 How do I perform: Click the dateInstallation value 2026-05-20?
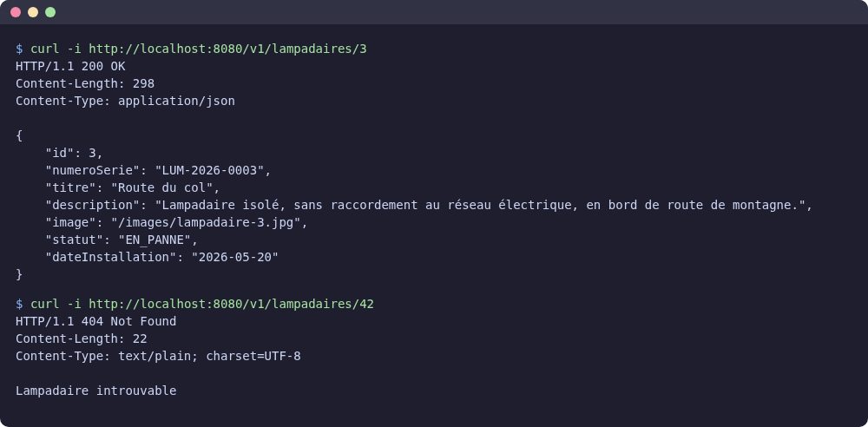point(235,257)
